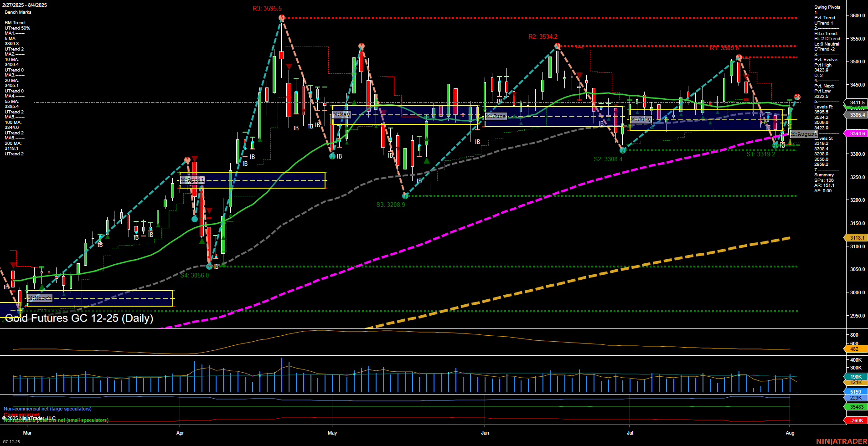
Task: Click the Jun date axis label
Action: coord(485,433)
